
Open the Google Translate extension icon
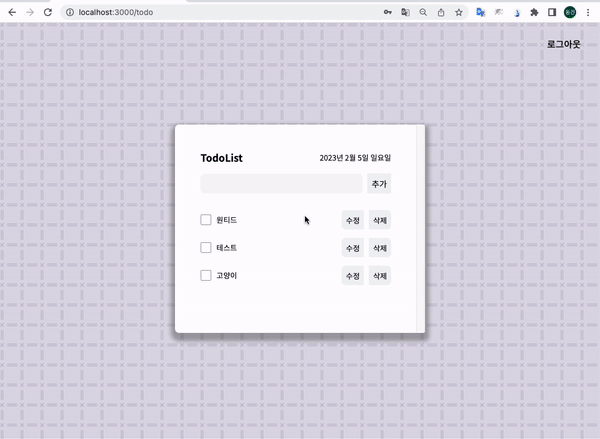click(481, 12)
